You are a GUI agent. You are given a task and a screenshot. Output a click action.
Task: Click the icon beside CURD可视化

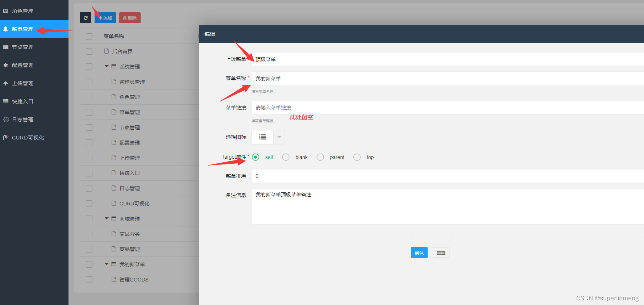coord(6,138)
